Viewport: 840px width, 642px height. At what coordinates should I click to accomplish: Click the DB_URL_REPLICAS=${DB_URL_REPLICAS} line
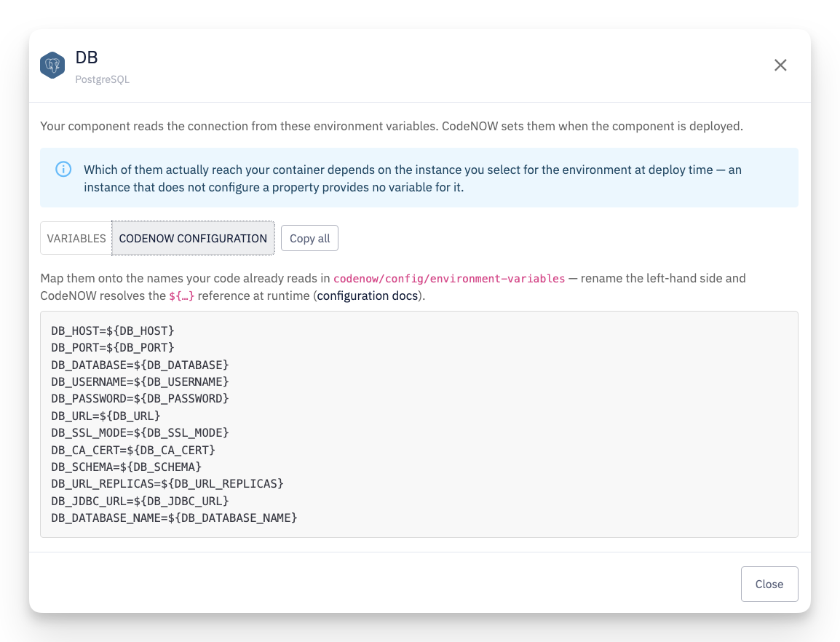point(167,484)
